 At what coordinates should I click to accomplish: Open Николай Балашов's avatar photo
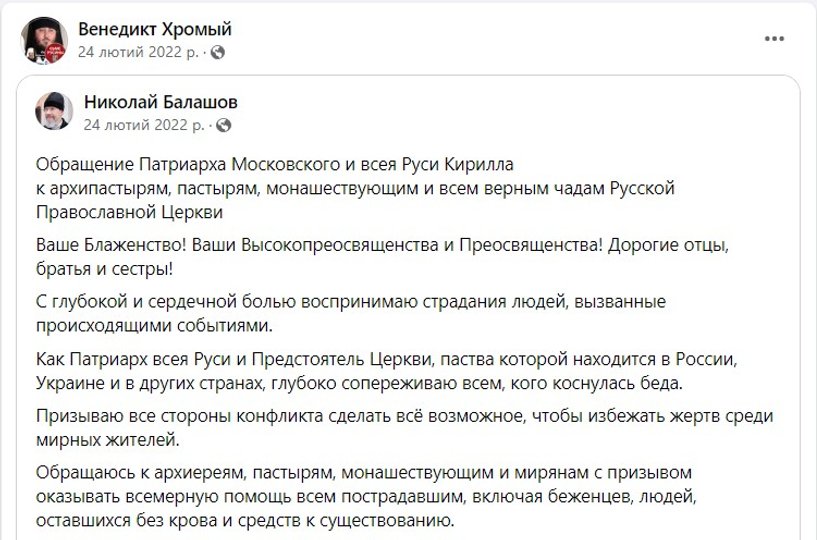tap(53, 113)
